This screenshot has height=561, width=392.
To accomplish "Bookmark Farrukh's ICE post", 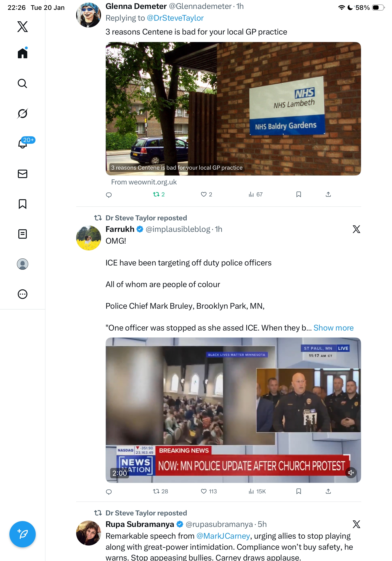I will click(x=298, y=491).
